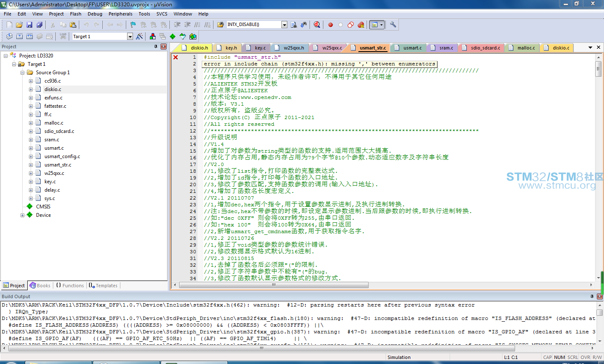Image resolution: width=604 pixels, height=364 pixels.
Task: Click the INTX_DISABLE() find text field
Action: point(253,25)
